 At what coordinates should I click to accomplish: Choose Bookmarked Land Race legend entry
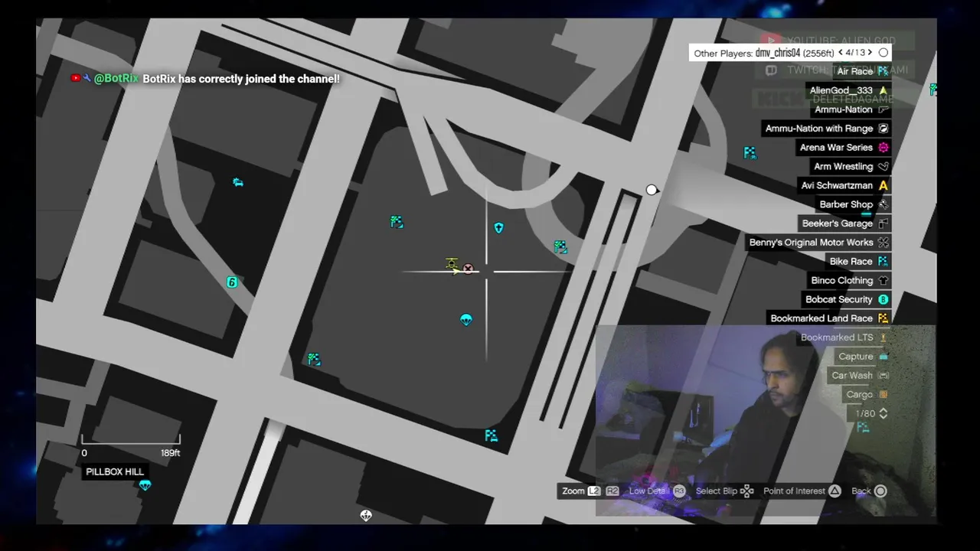pyautogui.click(x=822, y=318)
